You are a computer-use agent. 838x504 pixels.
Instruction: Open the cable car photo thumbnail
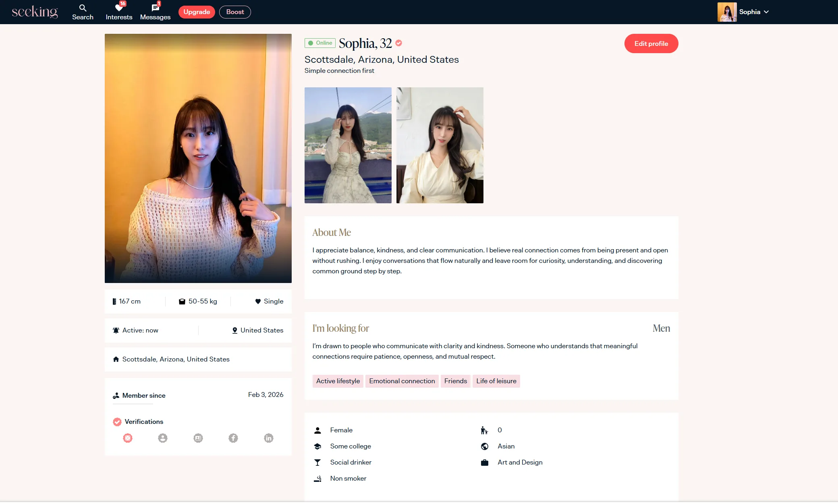[348, 145]
